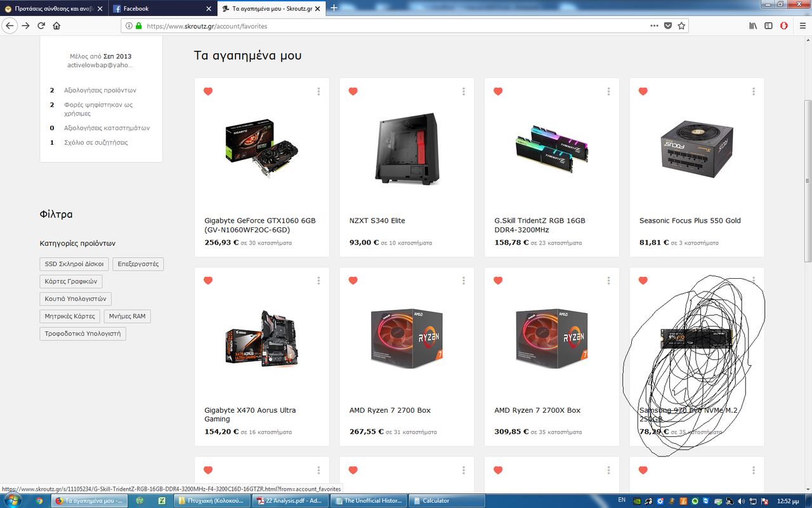Open three-dot menu on Seasonic Focus Plus
The image size is (812, 508).
click(x=754, y=91)
